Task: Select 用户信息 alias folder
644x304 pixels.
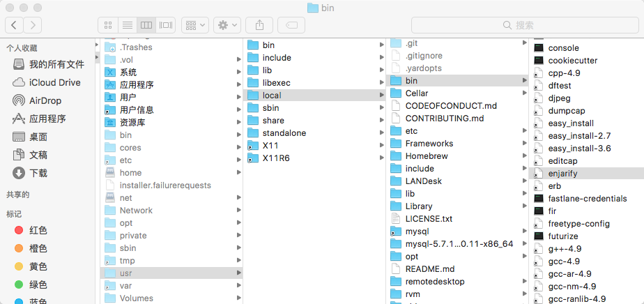Action: coord(171,110)
